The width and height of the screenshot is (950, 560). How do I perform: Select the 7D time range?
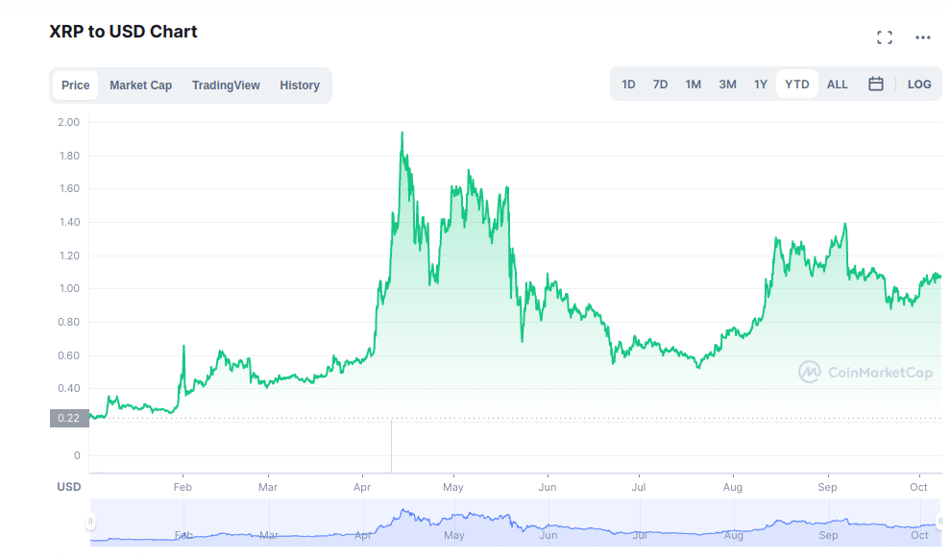click(660, 84)
